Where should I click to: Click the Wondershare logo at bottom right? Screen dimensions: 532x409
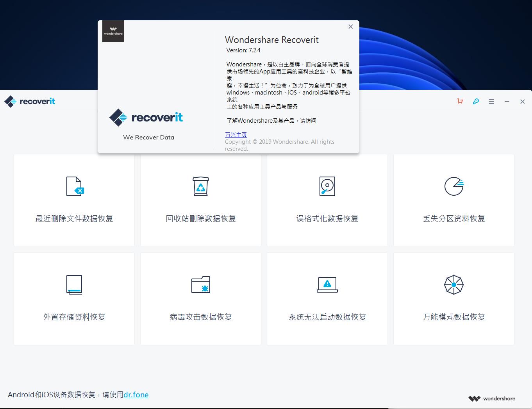(492, 398)
